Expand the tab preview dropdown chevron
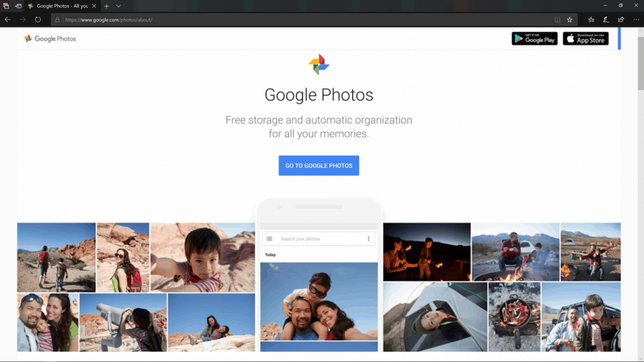644x362 pixels. (119, 6)
